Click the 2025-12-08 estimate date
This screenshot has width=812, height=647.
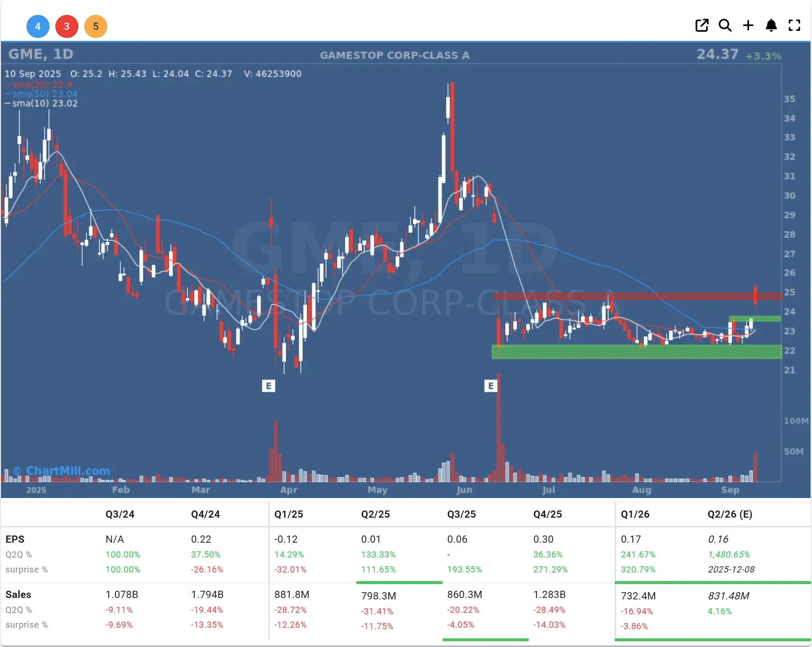pyautogui.click(x=731, y=570)
